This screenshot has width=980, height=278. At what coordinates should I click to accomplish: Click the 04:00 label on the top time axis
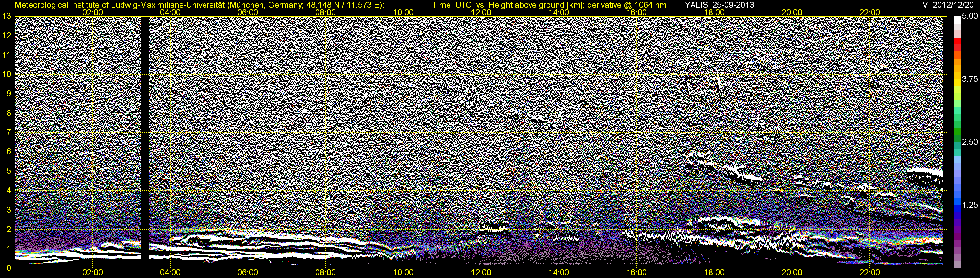point(170,12)
